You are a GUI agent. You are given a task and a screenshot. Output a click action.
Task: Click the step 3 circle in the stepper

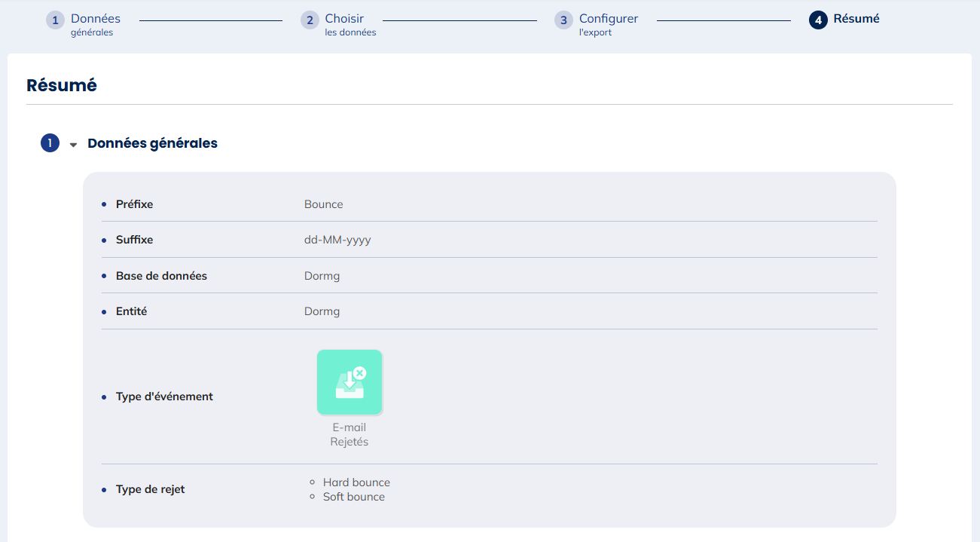click(563, 20)
